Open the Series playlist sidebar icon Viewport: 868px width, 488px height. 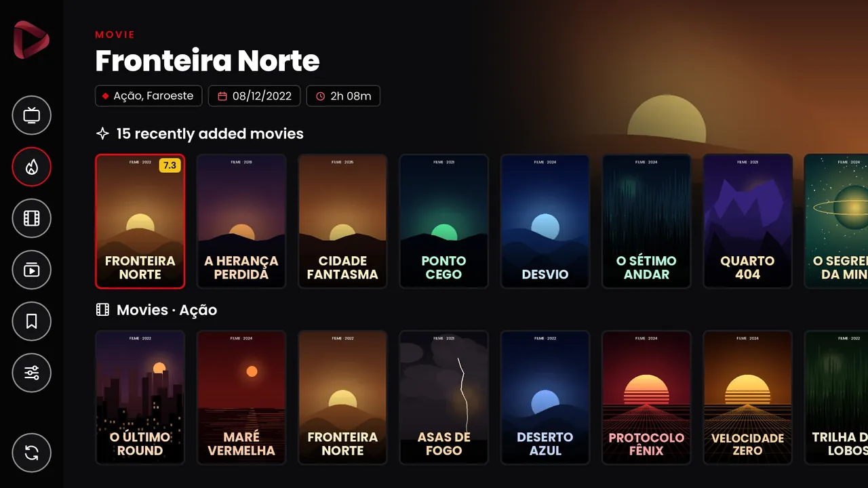[x=32, y=270]
